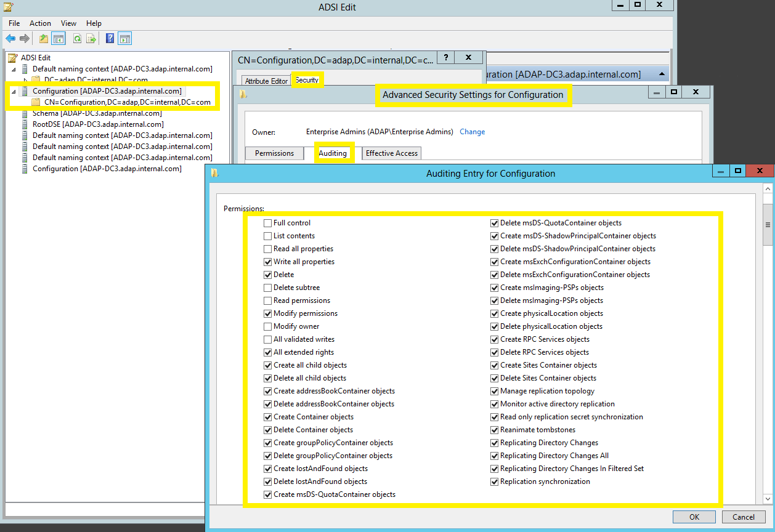Click the Export List toolbar icon
Viewport: 775px width, 532px height.
tap(91, 38)
